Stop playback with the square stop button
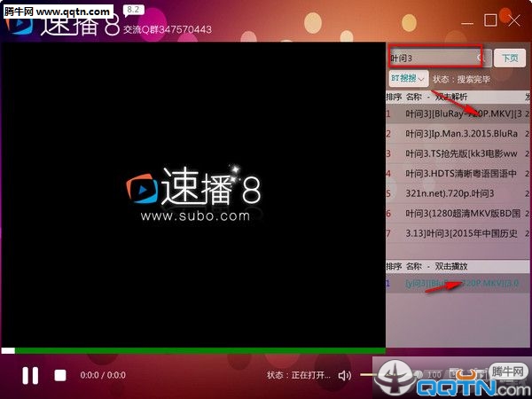Image resolution: width=532 pixels, height=399 pixels. click(60, 375)
